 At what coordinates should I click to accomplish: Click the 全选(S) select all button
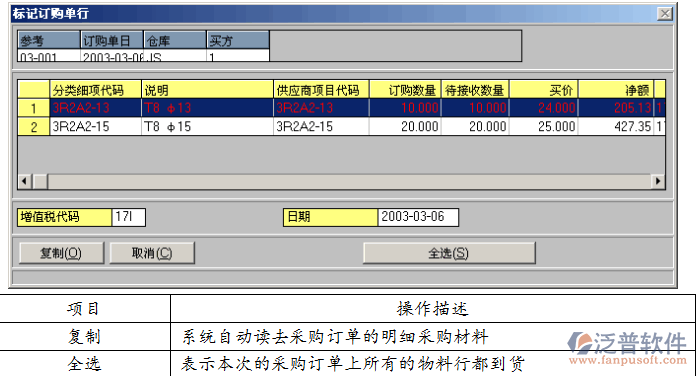(x=449, y=253)
